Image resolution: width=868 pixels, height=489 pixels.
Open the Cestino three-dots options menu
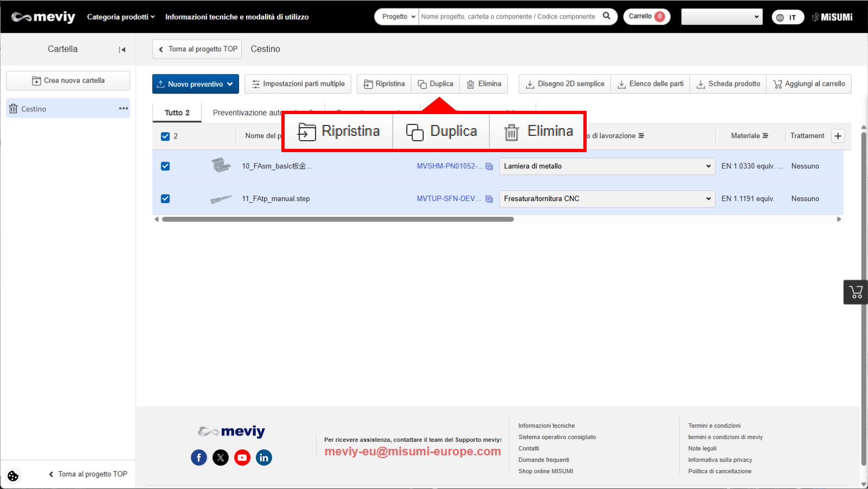point(123,109)
